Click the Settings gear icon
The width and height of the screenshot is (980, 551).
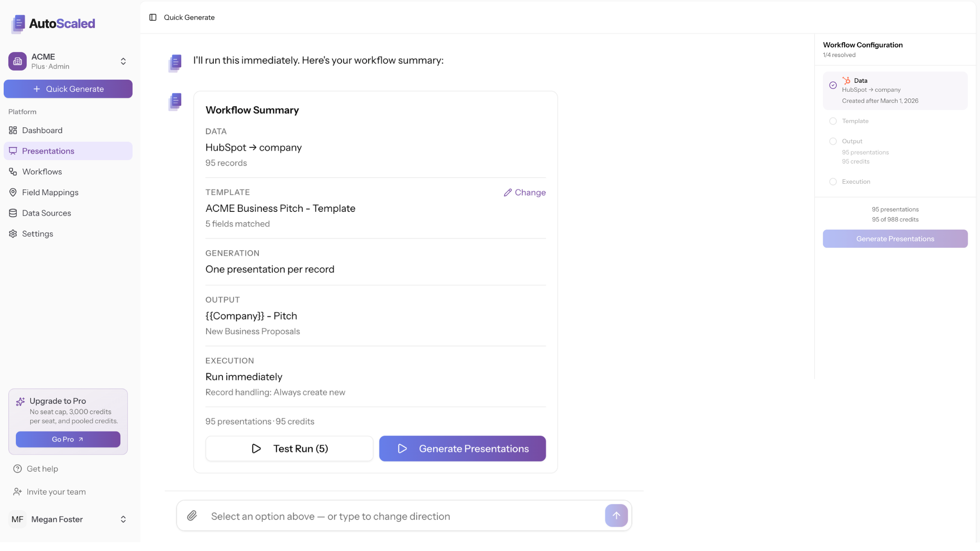pos(13,233)
